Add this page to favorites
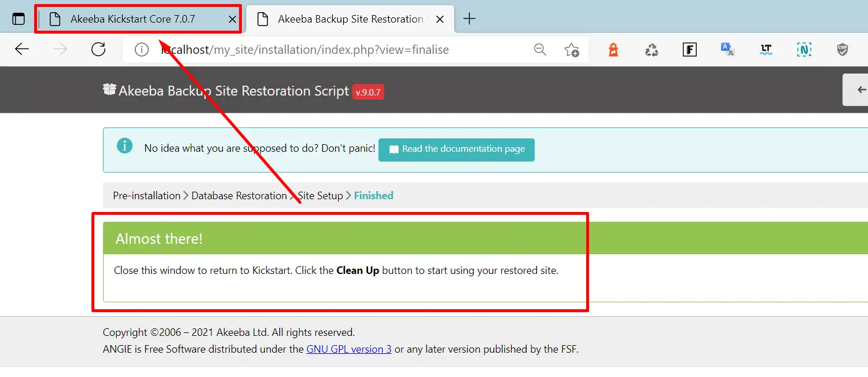The height and width of the screenshot is (377, 868). pyautogui.click(x=572, y=50)
